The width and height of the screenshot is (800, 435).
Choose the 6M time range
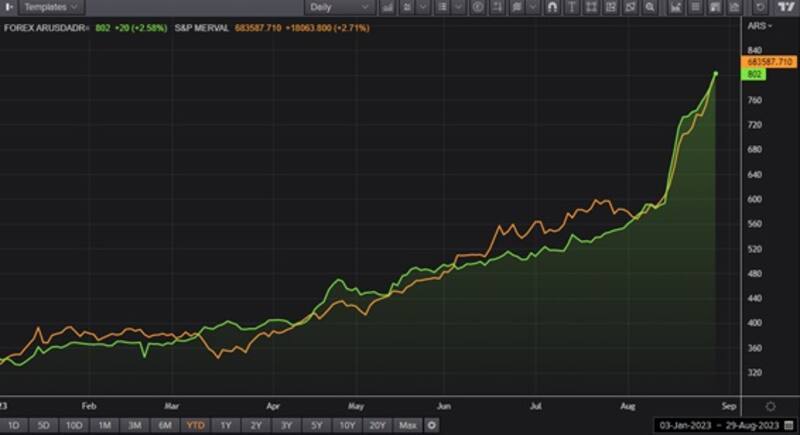pyautogui.click(x=165, y=425)
